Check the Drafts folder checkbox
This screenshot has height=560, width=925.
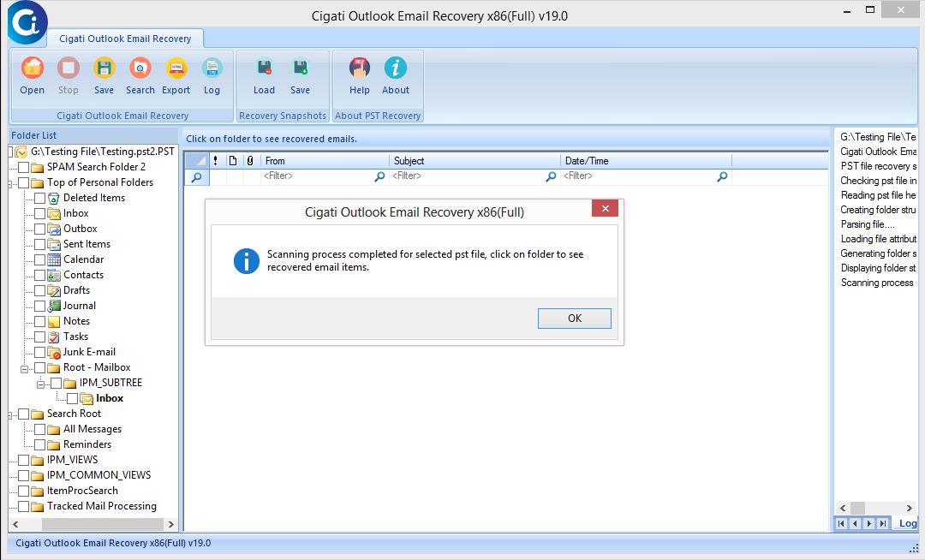(x=39, y=290)
